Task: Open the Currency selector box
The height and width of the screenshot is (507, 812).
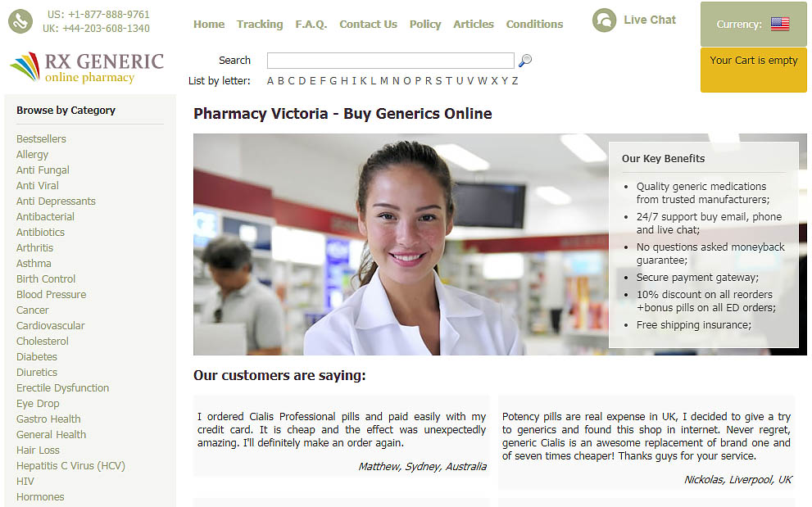Action: click(x=754, y=25)
